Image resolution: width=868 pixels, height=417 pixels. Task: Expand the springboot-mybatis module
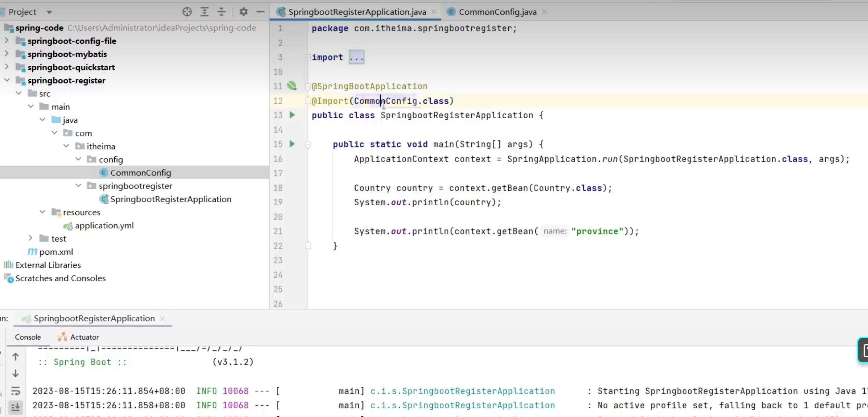pyautogui.click(x=6, y=54)
